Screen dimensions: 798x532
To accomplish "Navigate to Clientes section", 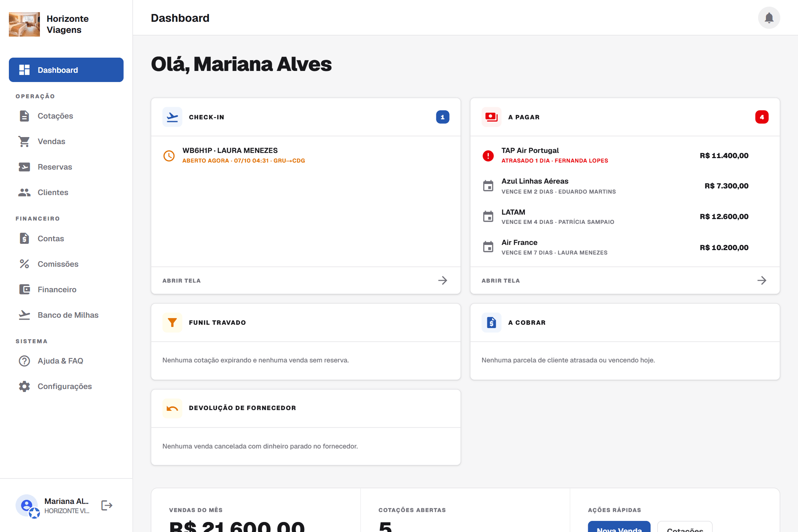I will pos(66,192).
